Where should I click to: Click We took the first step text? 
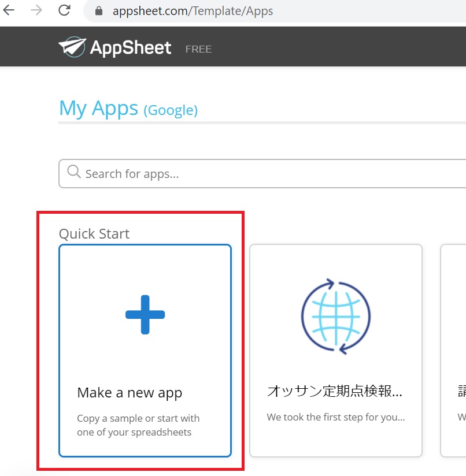point(336,418)
